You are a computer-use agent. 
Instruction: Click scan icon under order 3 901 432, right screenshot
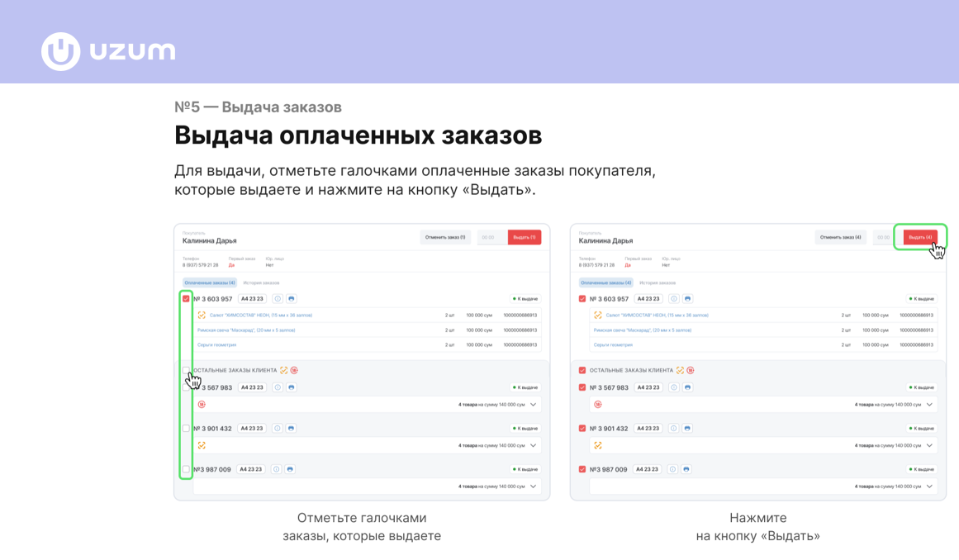point(597,446)
